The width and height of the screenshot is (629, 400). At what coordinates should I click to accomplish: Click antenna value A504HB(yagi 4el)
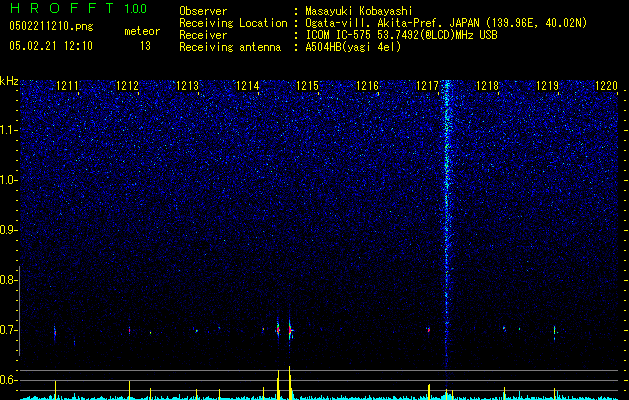(353, 47)
